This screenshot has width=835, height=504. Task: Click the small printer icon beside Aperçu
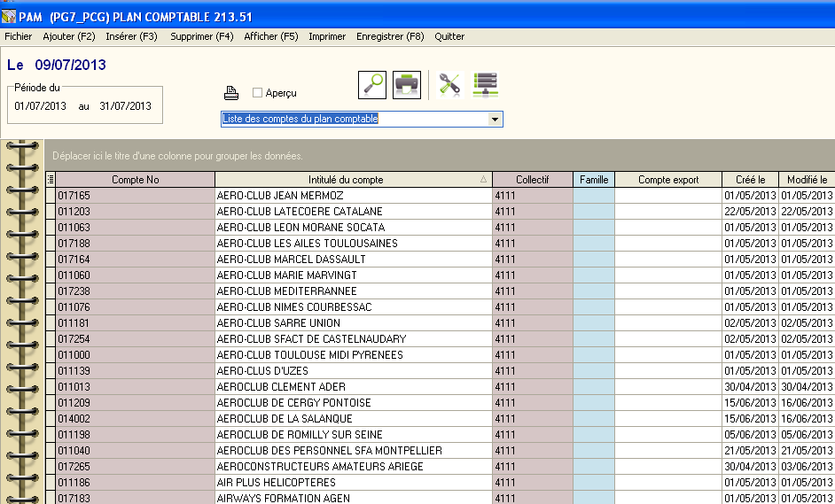[x=231, y=93]
